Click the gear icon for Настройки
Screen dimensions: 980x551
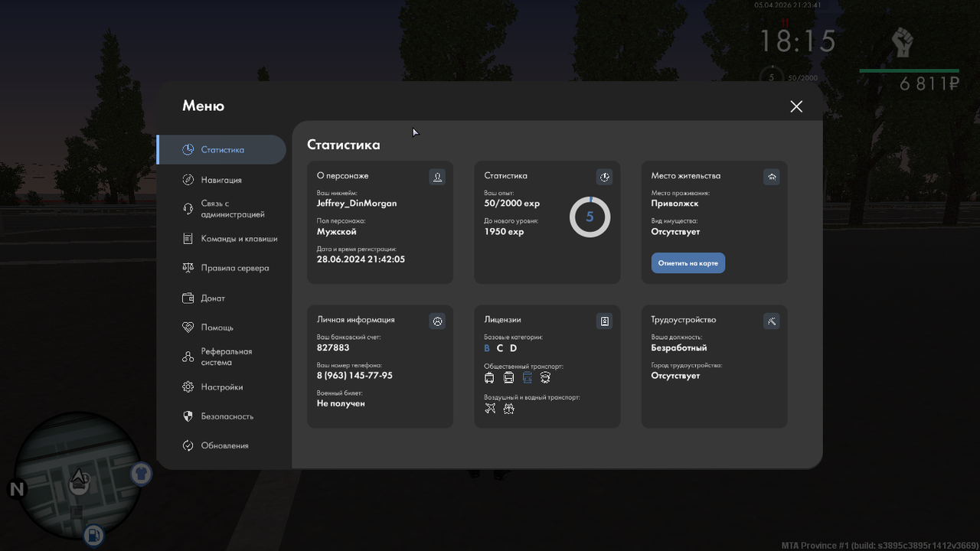click(x=188, y=387)
